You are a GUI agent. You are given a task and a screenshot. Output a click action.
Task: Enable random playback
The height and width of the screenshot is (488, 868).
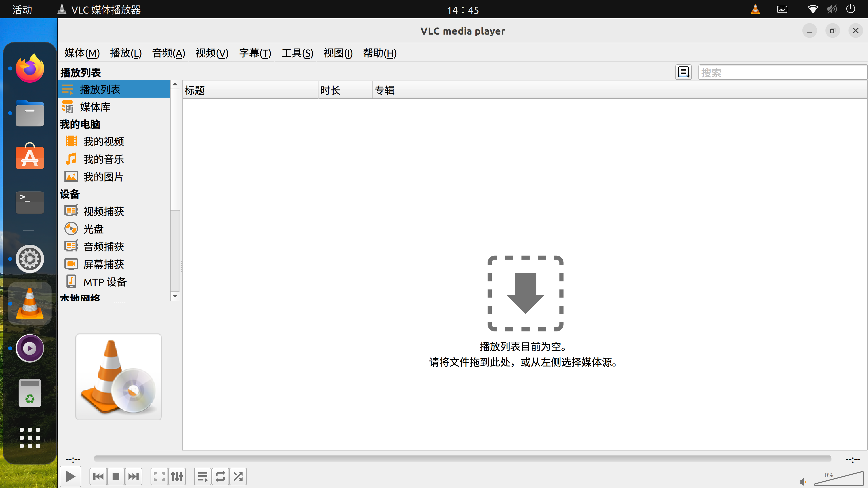click(x=238, y=476)
